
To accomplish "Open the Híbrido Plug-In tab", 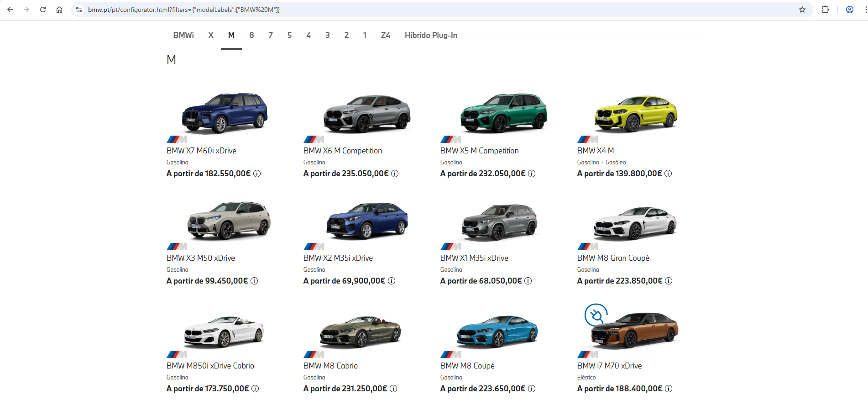I will pyautogui.click(x=431, y=35).
